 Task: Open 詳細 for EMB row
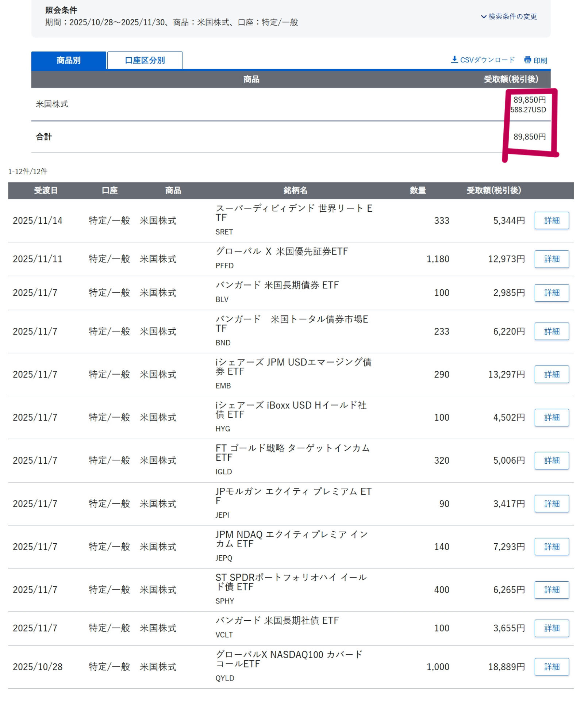click(551, 374)
